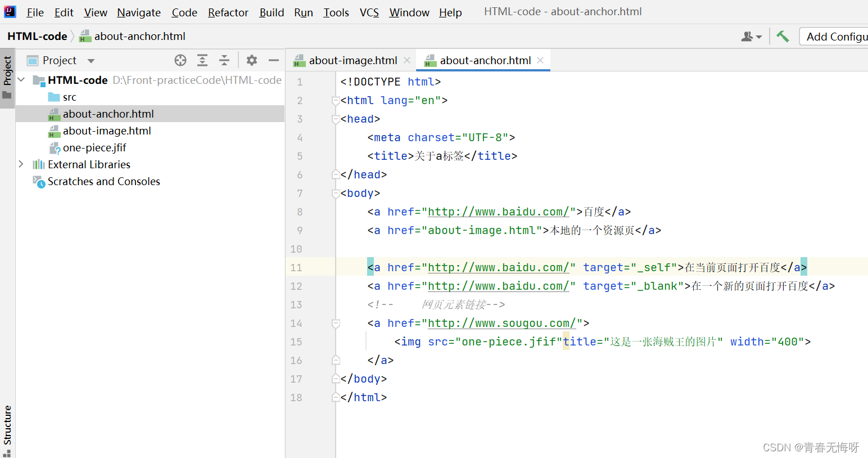868x458 pixels.
Task: Open the File menu
Action: click(35, 12)
